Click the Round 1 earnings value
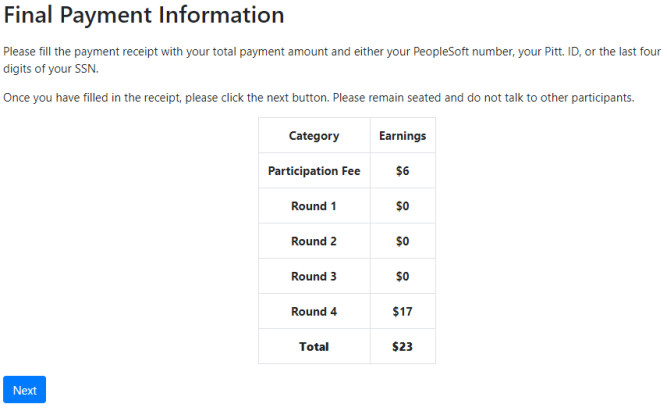This screenshot has width=667, height=411. (402, 206)
